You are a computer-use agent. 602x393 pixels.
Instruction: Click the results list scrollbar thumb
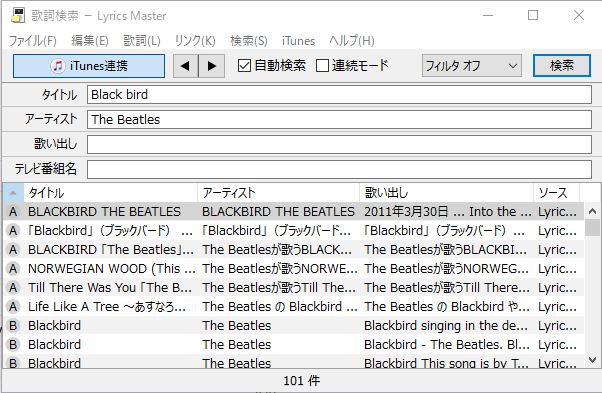pyautogui.click(x=592, y=228)
